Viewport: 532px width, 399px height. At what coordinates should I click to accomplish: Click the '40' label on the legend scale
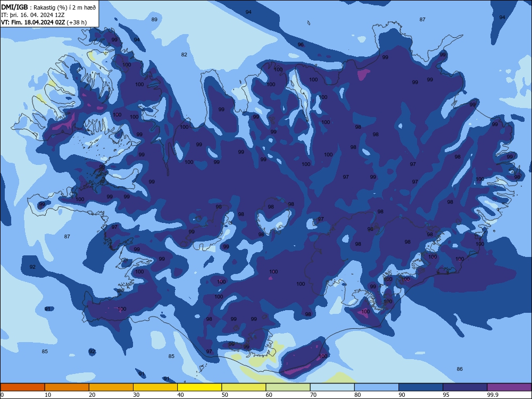pos(180,395)
